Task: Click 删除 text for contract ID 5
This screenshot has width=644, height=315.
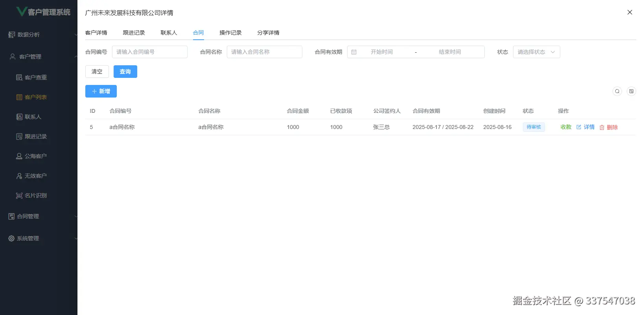Action: coord(612,127)
